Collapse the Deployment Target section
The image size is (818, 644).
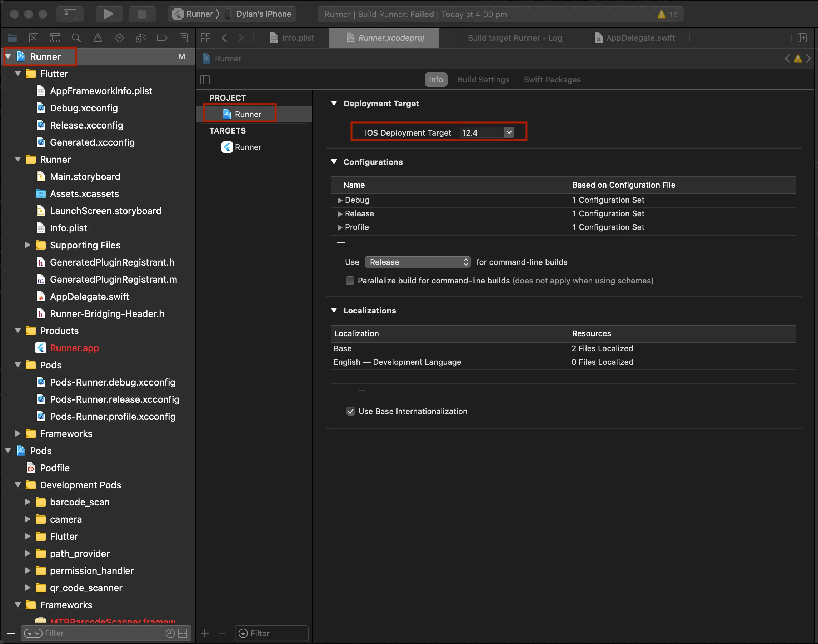pyautogui.click(x=334, y=103)
